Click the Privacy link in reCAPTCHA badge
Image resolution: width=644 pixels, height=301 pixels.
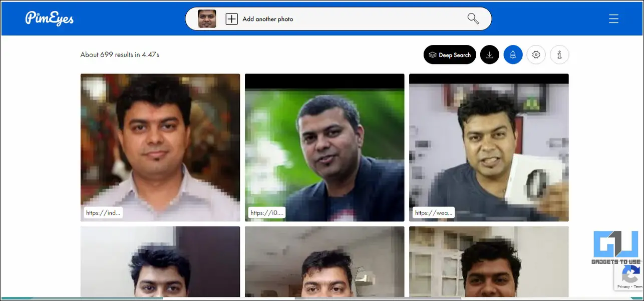coord(623,286)
